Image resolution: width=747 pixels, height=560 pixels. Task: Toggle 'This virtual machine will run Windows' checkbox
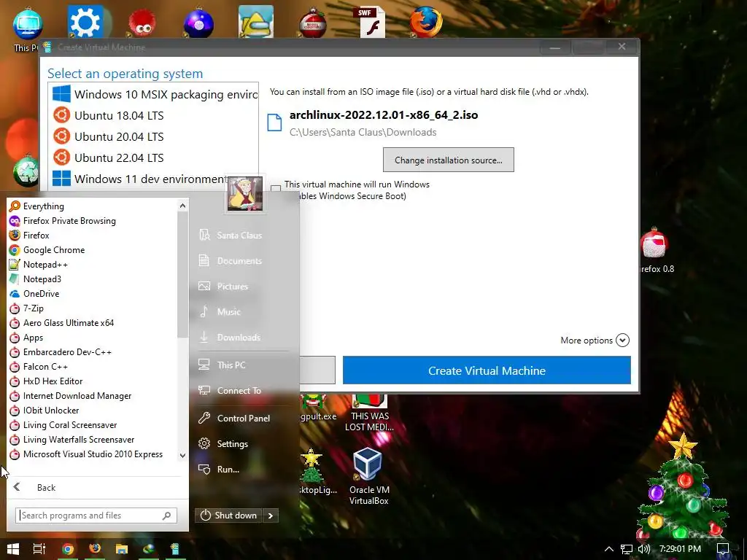(x=276, y=190)
